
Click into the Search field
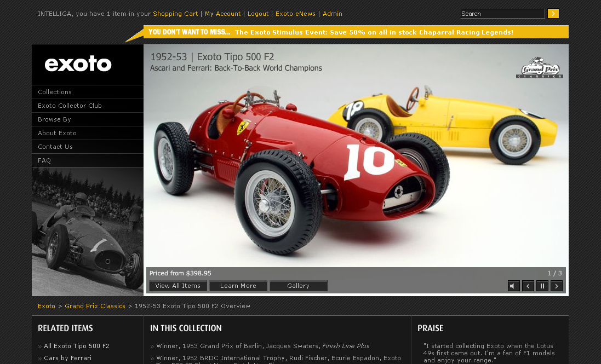(502, 14)
